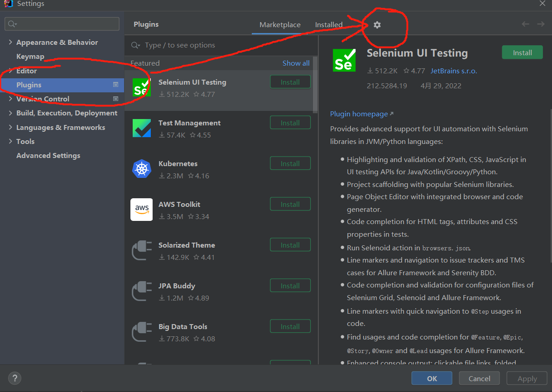Navigate back with the left arrow
Screen dimensions: 552x392
point(525,24)
